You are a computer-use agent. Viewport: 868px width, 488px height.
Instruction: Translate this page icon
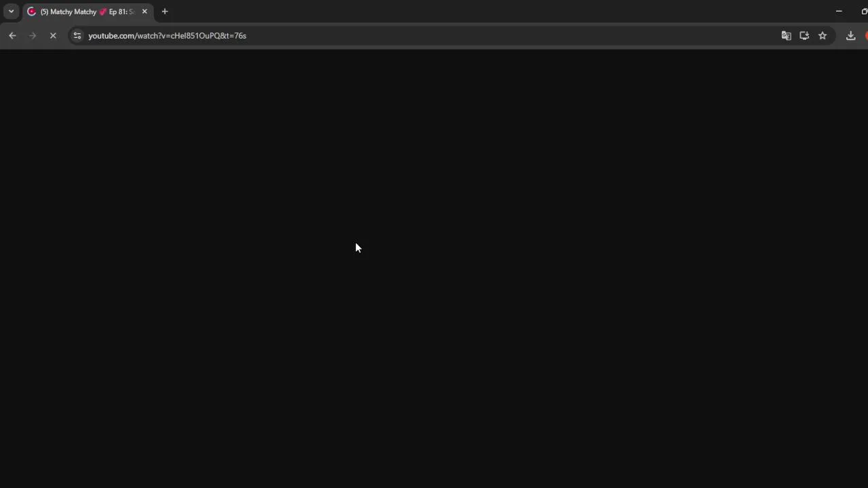(786, 35)
